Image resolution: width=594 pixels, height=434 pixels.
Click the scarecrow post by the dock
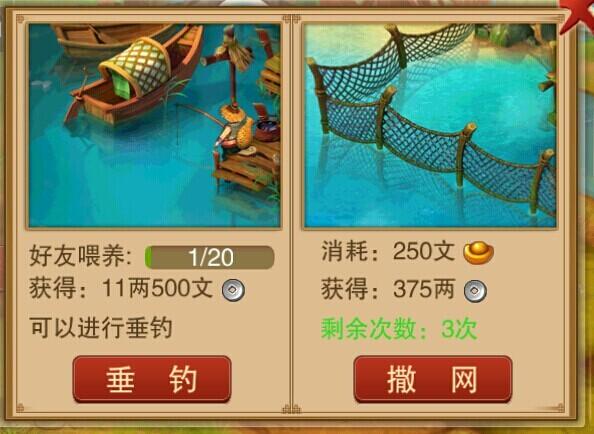(231, 66)
